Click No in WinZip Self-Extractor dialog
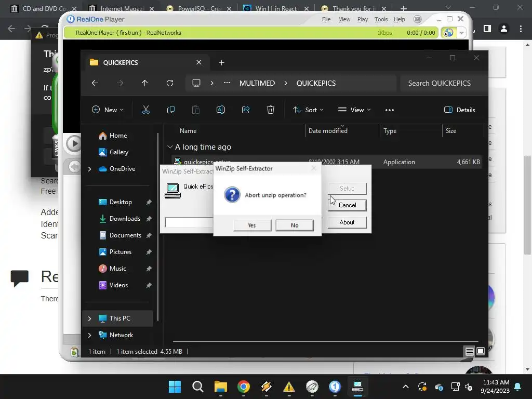532x399 pixels. point(295,225)
